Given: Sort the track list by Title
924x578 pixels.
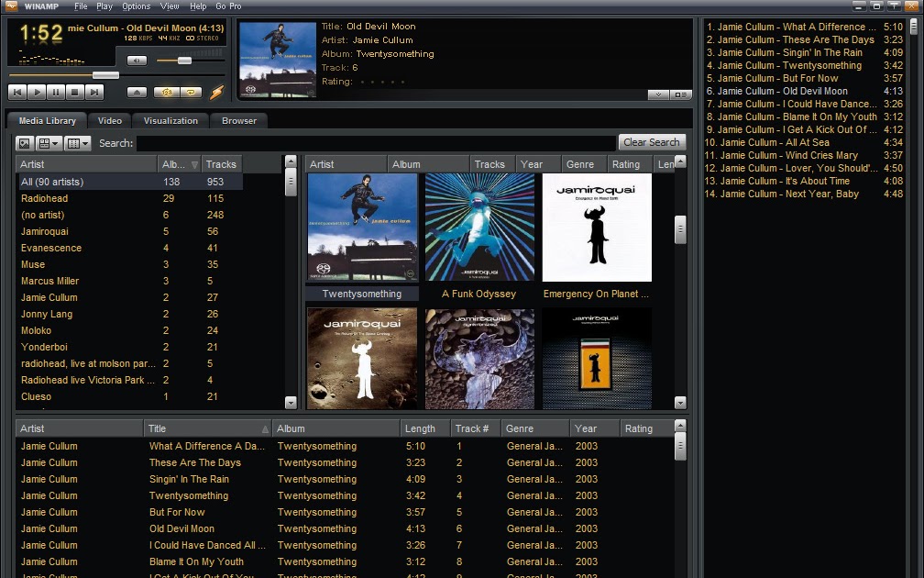Looking at the screenshot, I should click(x=207, y=428).
